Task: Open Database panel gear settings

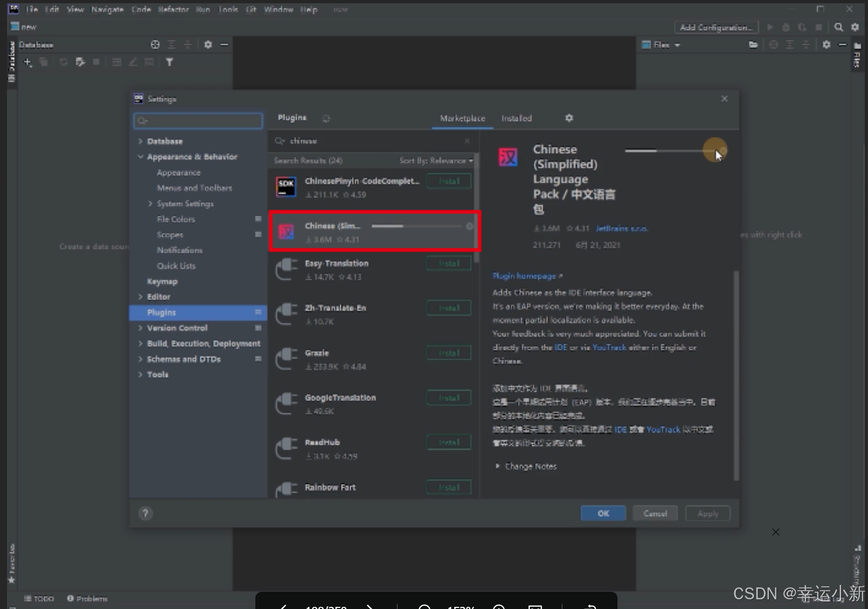Action: pos(208,45)
